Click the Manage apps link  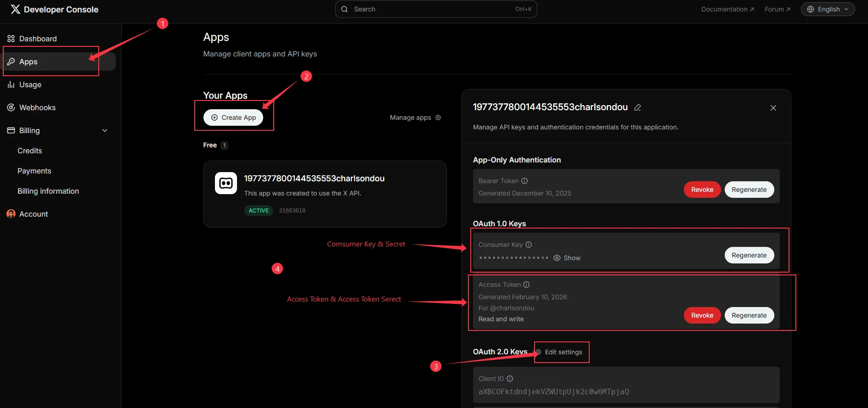click(x=415, y=117)
